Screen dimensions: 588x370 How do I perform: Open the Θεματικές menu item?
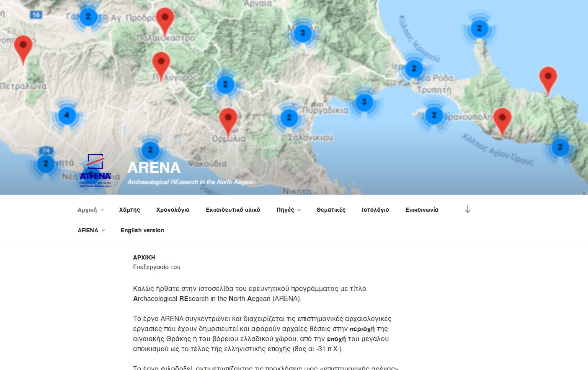[331, 210]
